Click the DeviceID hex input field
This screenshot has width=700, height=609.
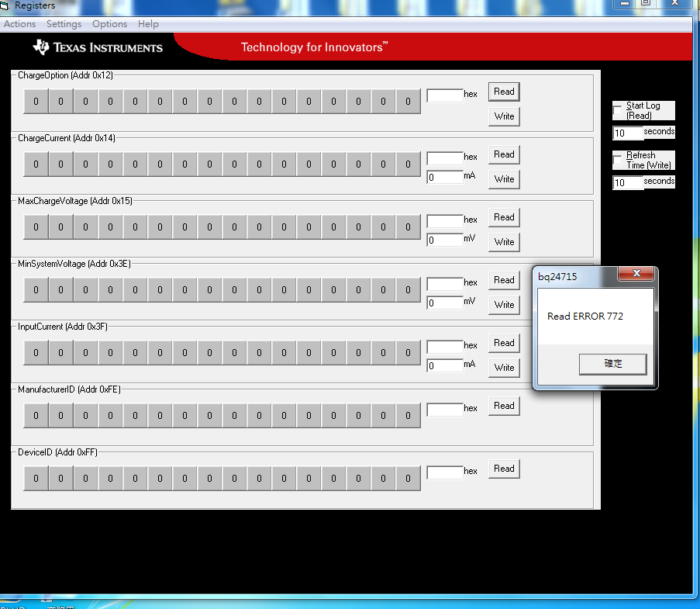click(x=445, y=473)
